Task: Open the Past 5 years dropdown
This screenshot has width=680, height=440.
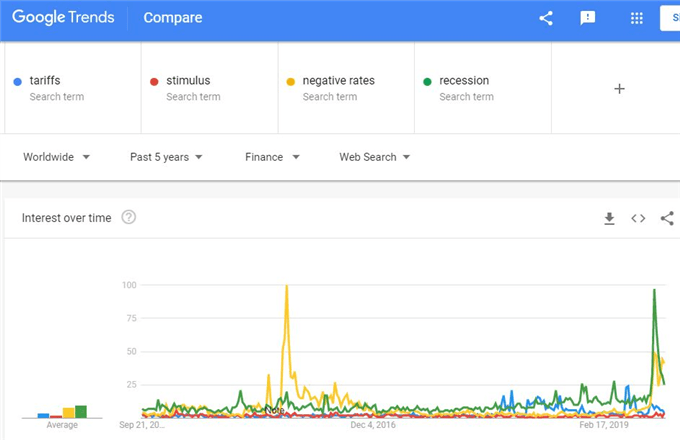Action: tap(166, 157)
